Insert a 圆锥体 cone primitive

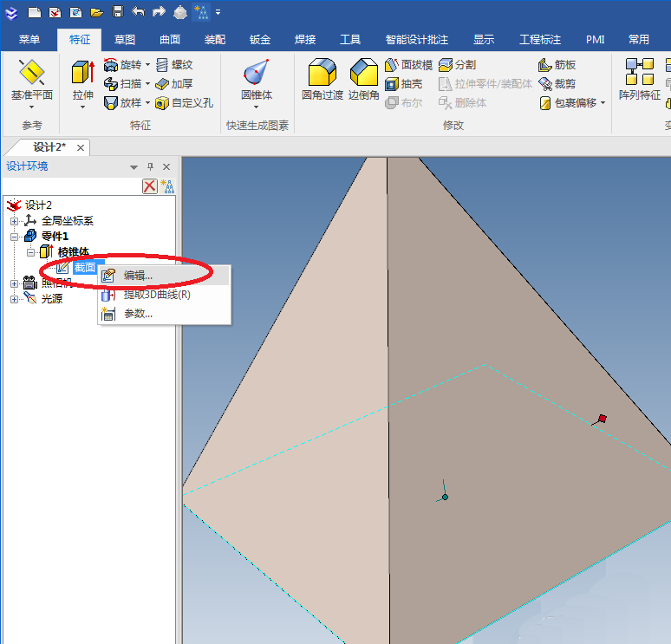[x=257, y=80]
